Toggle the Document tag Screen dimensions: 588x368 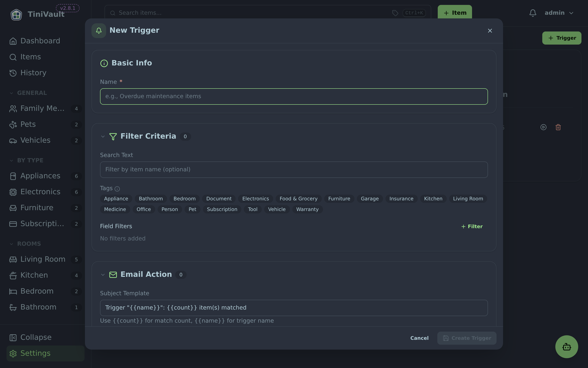pyautogui.click(x=219, y=199)
